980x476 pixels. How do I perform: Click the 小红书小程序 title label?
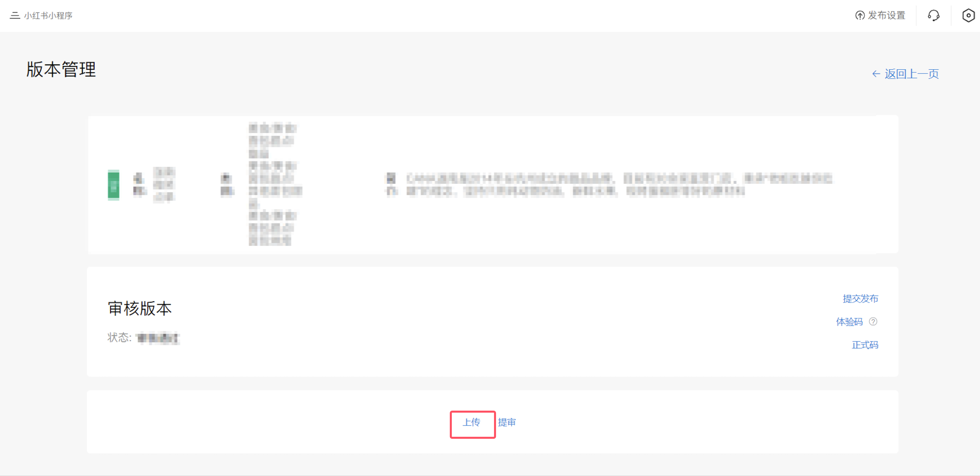pyautogui.click(x=48, y=16)
